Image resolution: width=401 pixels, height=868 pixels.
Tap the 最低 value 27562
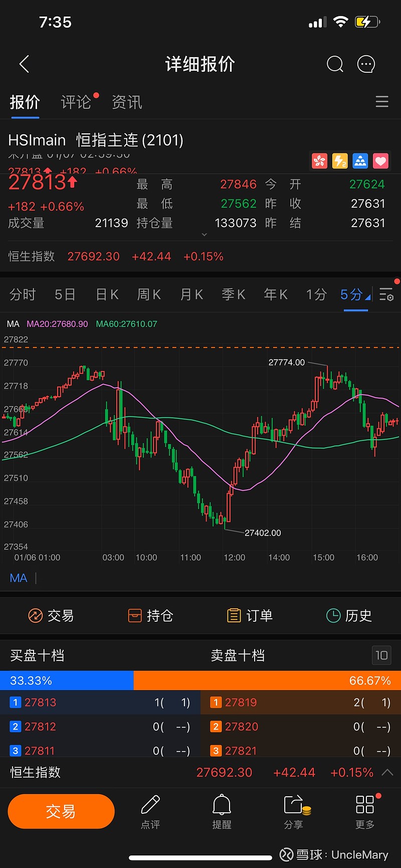(239, 204)
